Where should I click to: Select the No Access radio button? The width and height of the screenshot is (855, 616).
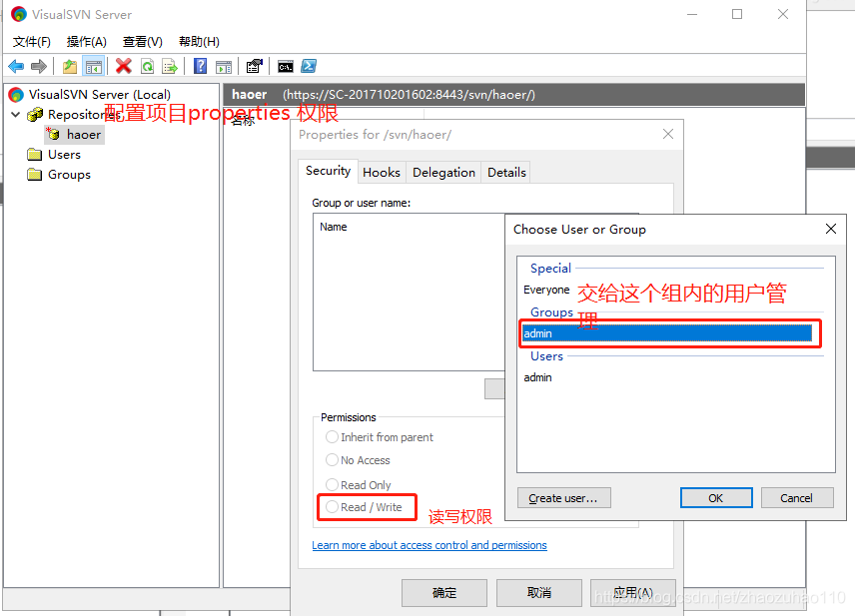click(332, 460)
